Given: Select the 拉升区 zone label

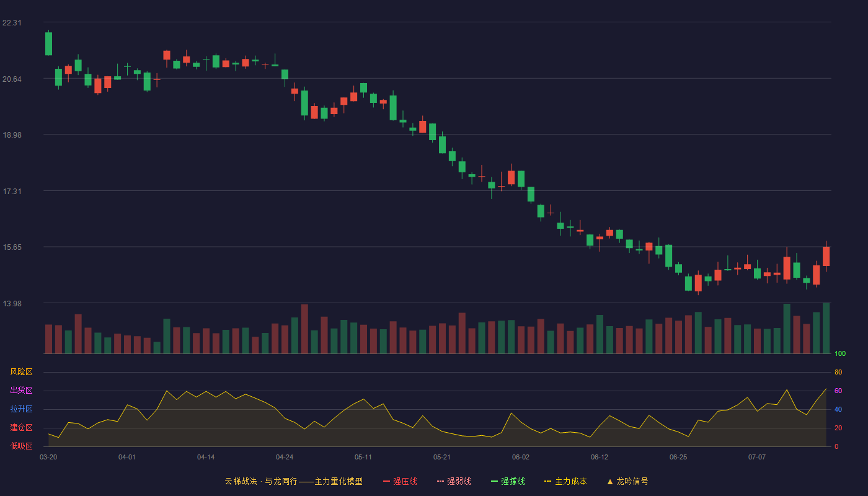Looking at the screenshot, I should tap(21, 409).
